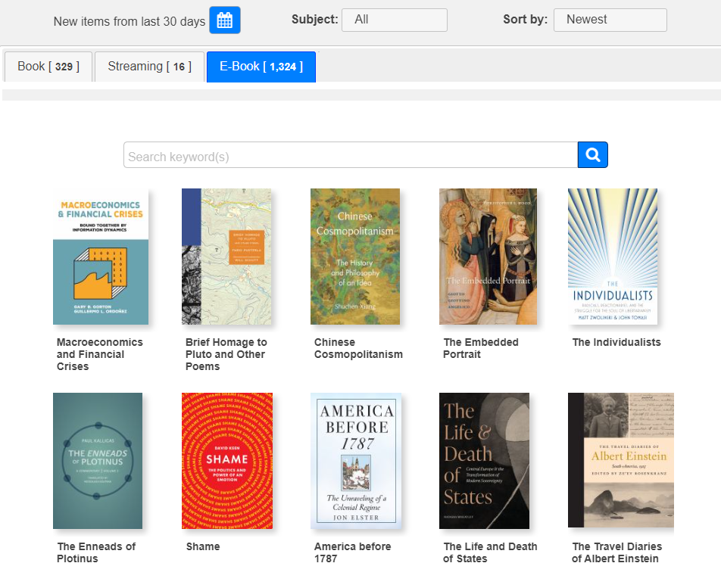Open the Macroeconomics and Financial Crises title link
Viewport: 721px width, 588px height.
click(x=100, y=354)
